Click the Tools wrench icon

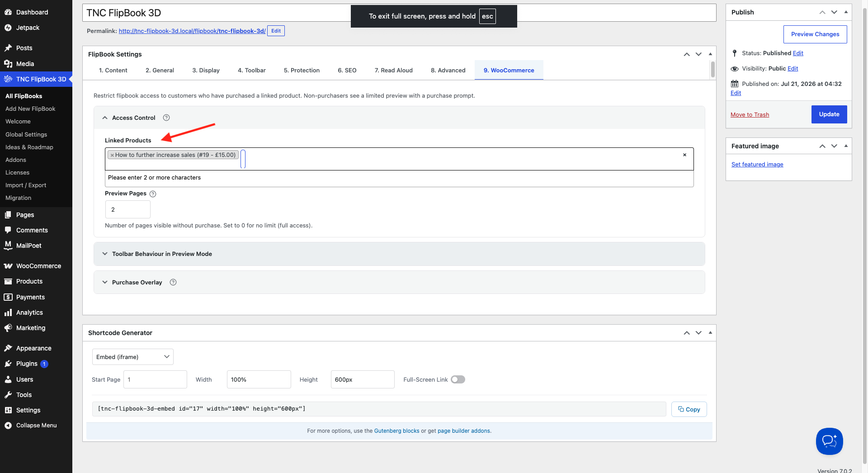[x=8, y=395]
